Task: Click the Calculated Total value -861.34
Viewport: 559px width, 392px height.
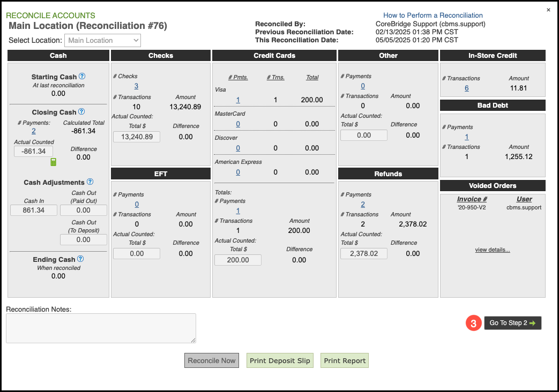Action: (84, 131)
